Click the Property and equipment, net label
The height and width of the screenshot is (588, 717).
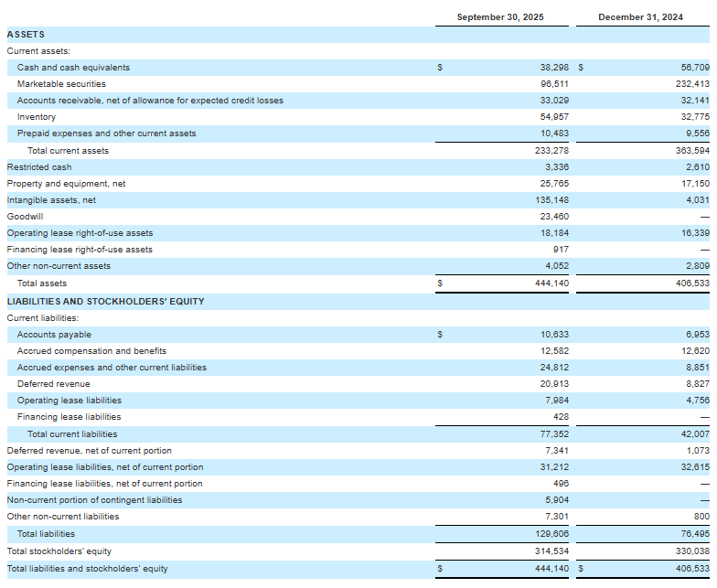click(66, 184)
